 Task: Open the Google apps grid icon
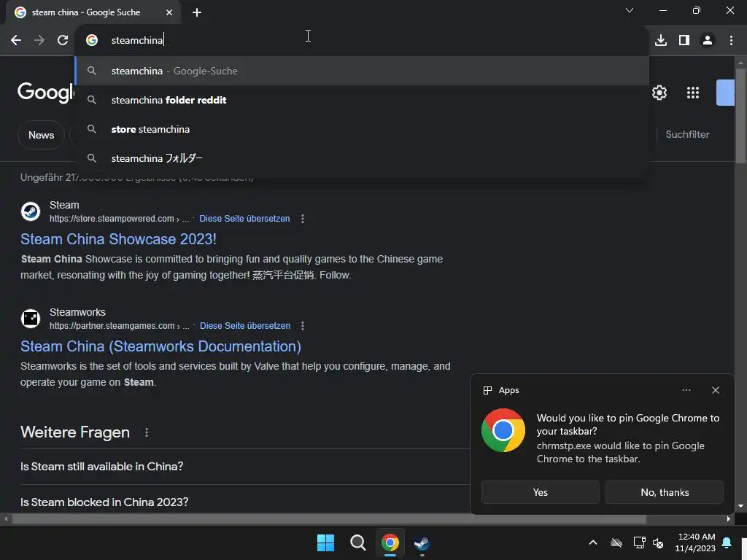pos(693,93)
